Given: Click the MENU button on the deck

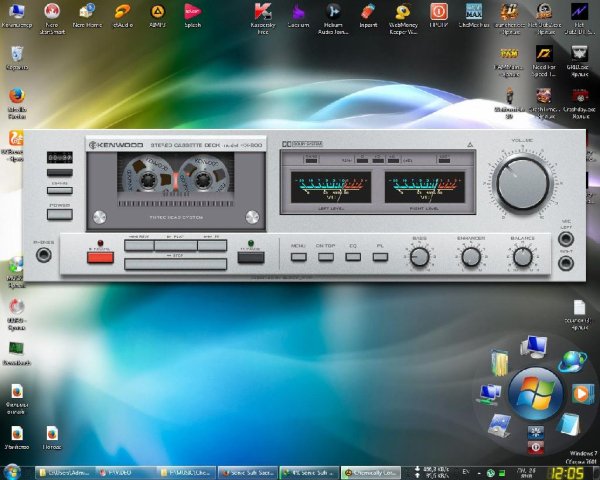Looking at the screenshot, I should point(298,257).
